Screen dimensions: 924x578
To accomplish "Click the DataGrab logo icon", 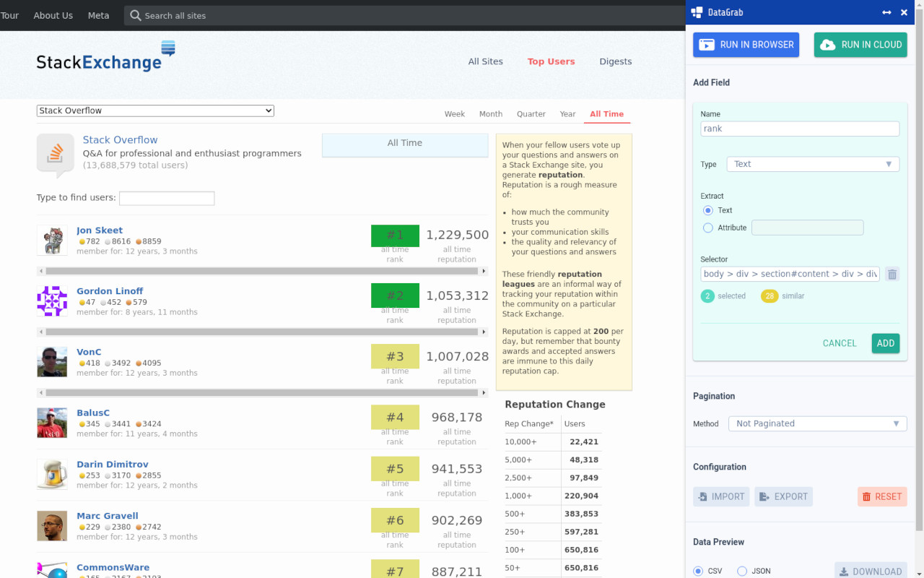I will pos(697,12).
